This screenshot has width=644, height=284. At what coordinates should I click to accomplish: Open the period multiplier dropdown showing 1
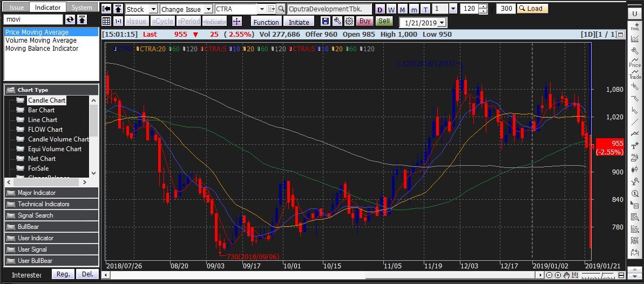point(452,9)
